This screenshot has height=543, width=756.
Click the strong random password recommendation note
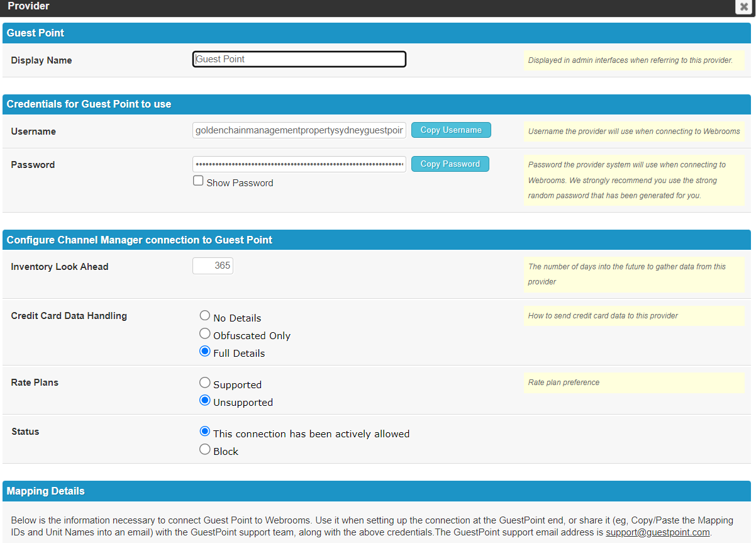tap(634, 180)
